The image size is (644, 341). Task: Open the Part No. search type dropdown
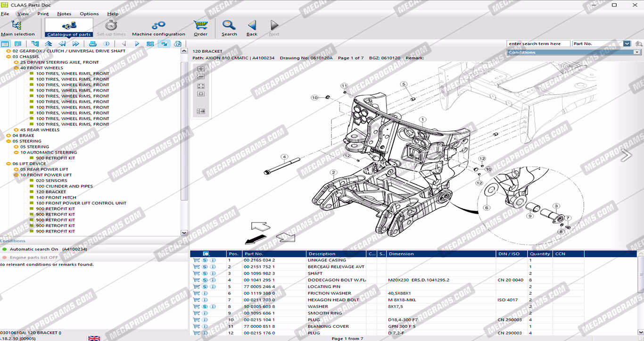point(627,44)
